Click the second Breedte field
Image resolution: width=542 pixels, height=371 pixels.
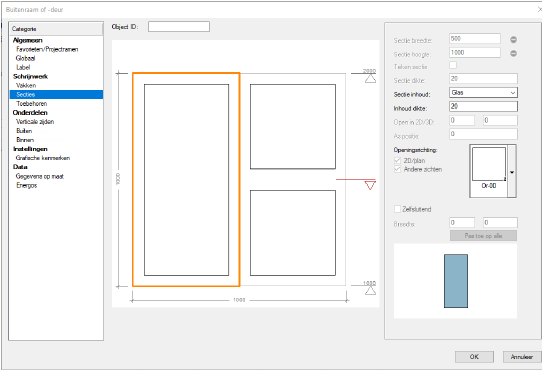coord(500,223)
